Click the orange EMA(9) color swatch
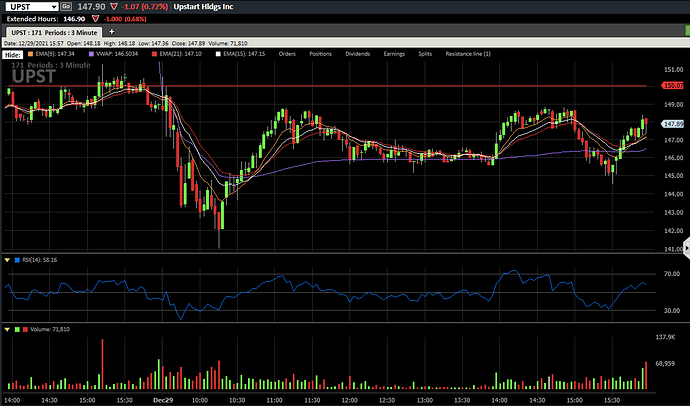Screen dimensions: 690x406 30,54
